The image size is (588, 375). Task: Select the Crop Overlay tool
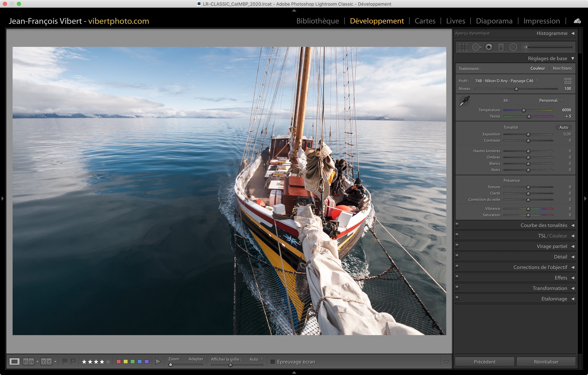tap(463, 47)
